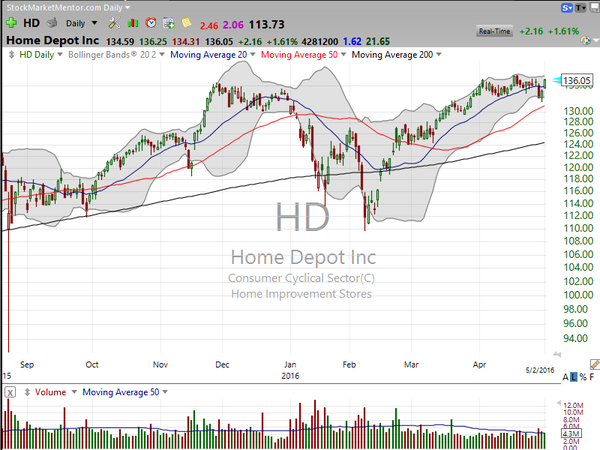Screen dimensions: 600x450
Task: Click the blue S share button
Action: point(567,7)
